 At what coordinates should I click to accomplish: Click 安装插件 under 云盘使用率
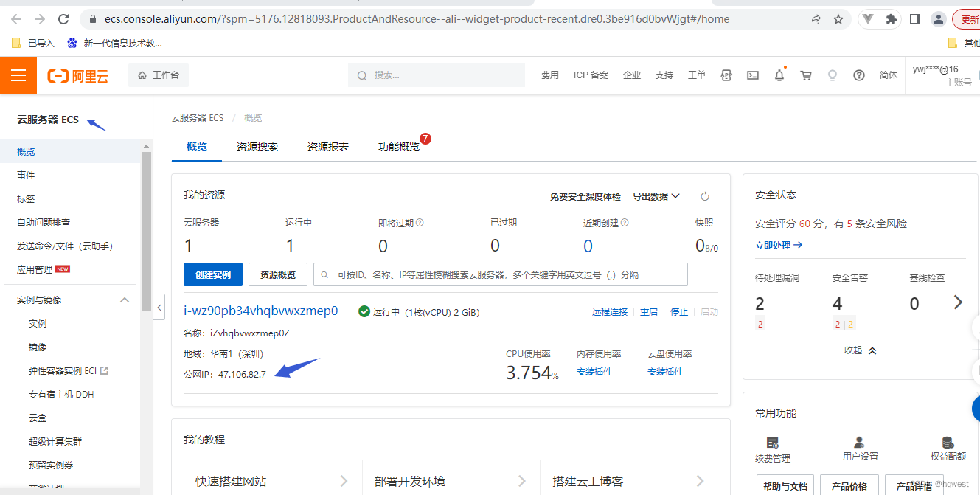point(665,372)
